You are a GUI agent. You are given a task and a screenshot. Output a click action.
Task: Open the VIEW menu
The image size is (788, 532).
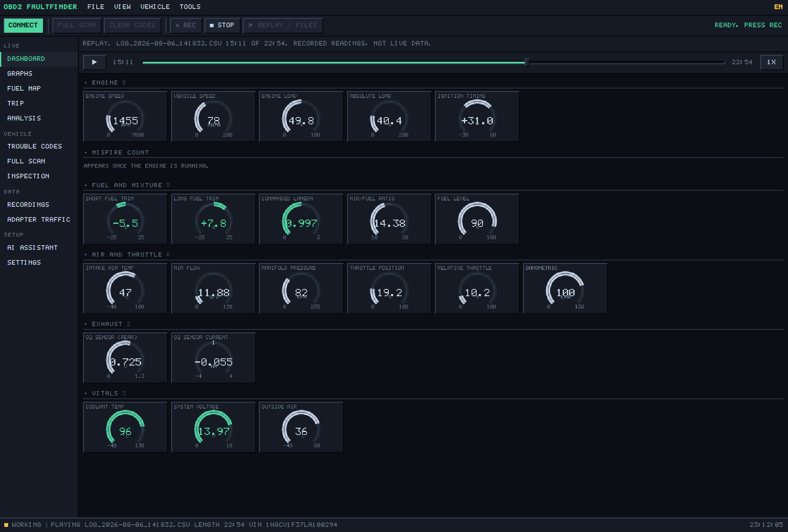coord(122,7)
